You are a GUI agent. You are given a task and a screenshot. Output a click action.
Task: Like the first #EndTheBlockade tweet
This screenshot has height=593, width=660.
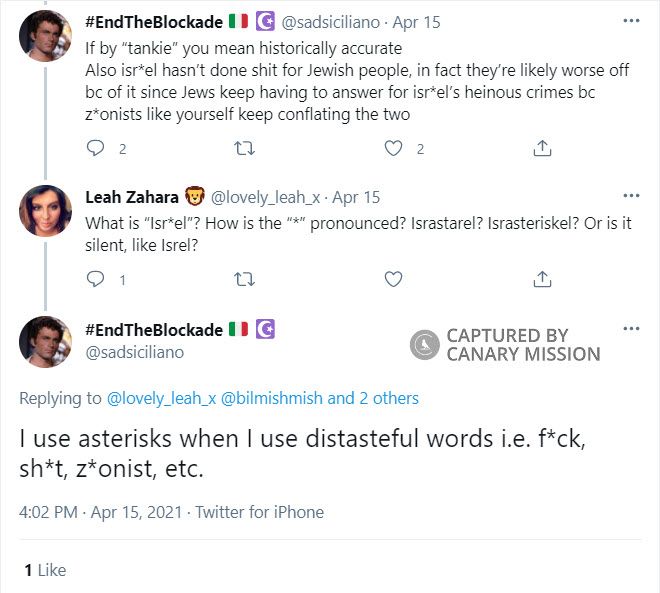[394, 148]
